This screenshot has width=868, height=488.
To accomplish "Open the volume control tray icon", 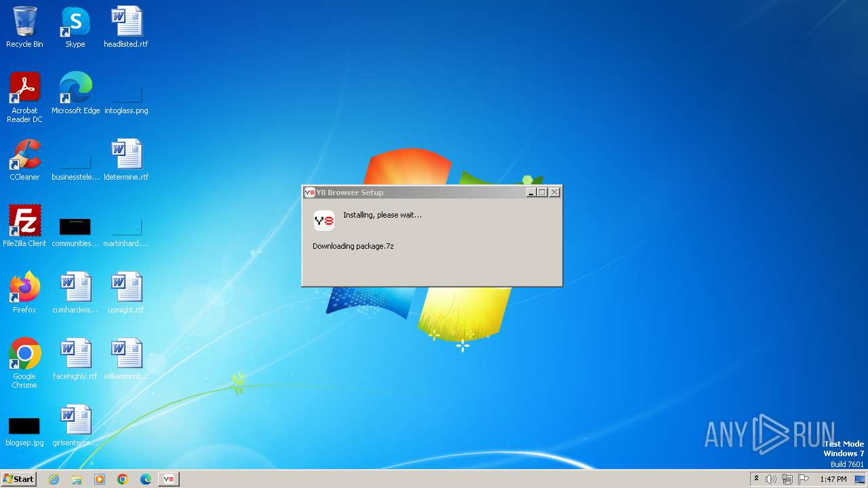I will (x=771, y=479).
